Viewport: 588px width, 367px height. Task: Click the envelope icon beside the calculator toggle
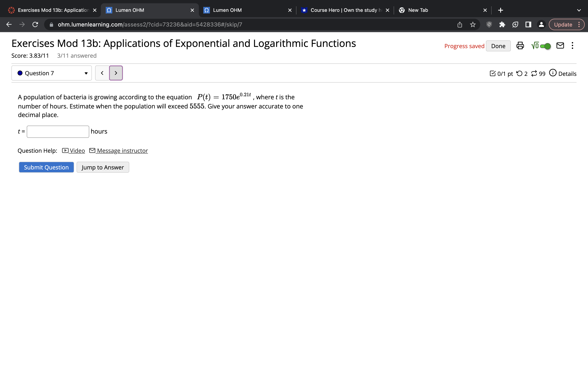point(560,46)
